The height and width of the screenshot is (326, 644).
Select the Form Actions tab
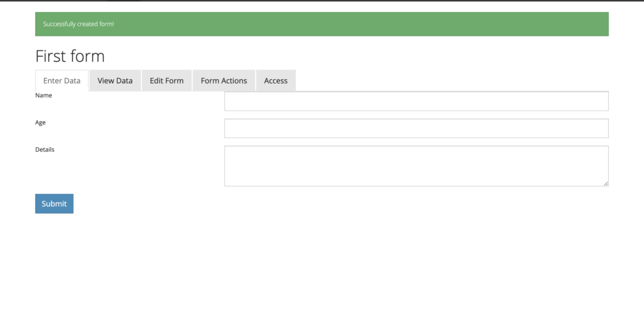224,81
